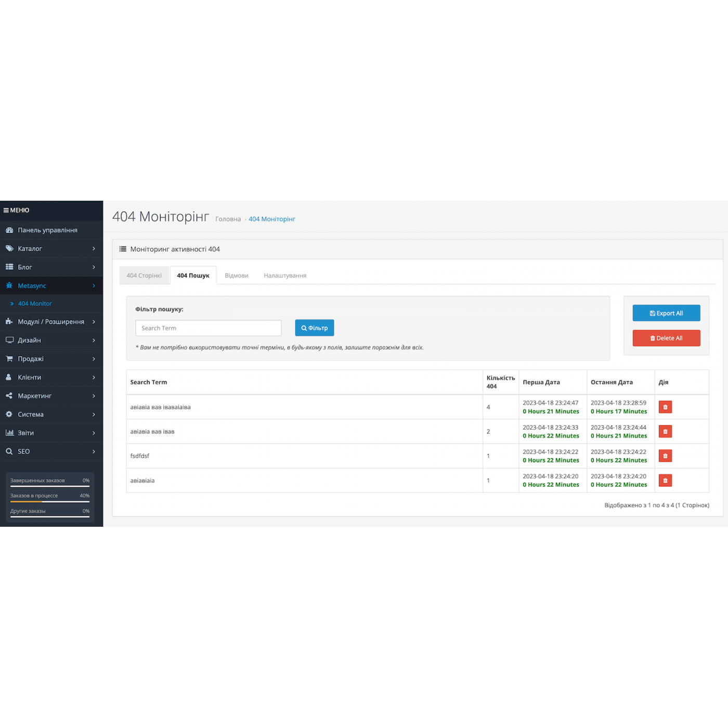Open the Відмови tab

[x=236, y=276]
